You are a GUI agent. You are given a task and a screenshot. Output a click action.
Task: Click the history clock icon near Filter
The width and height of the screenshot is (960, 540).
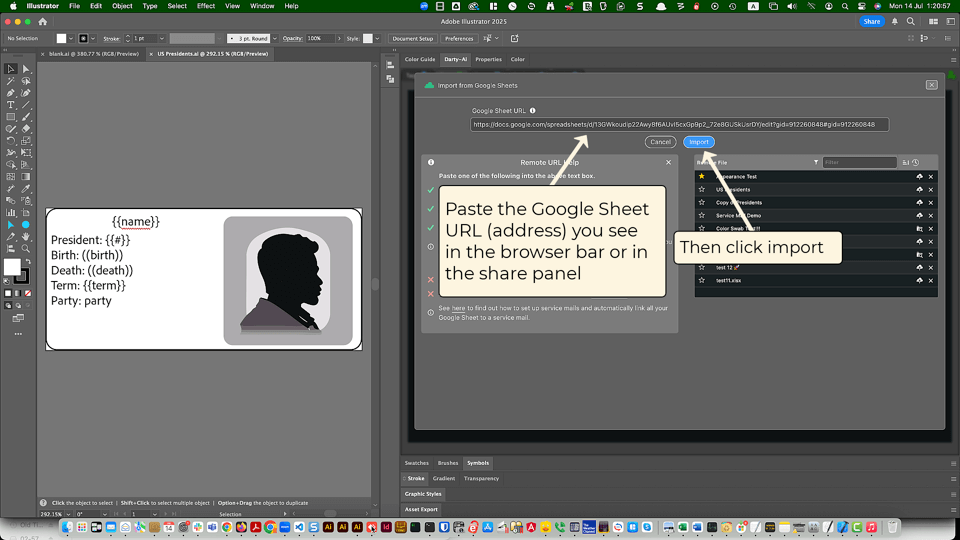915,162
